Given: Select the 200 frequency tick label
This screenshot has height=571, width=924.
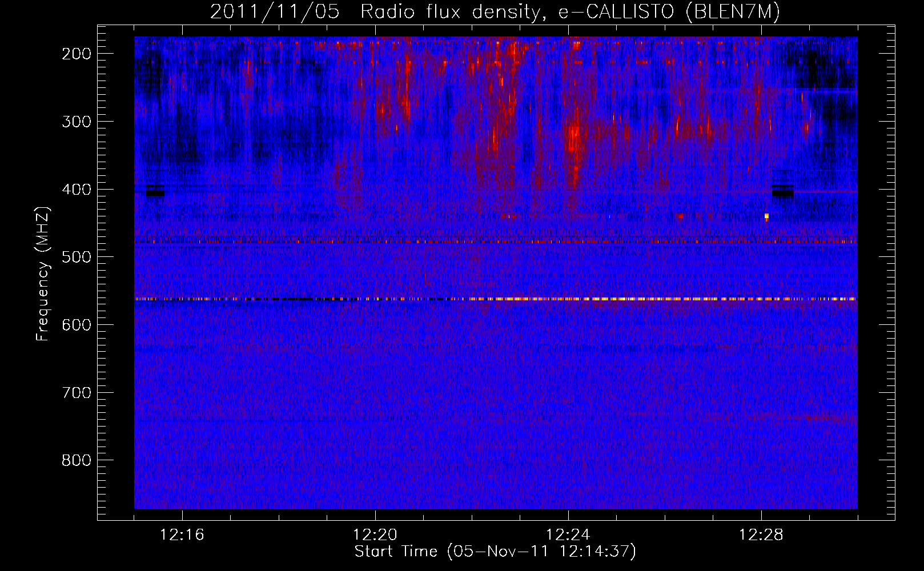Looking at the screenshot, I should click(76, 54).
